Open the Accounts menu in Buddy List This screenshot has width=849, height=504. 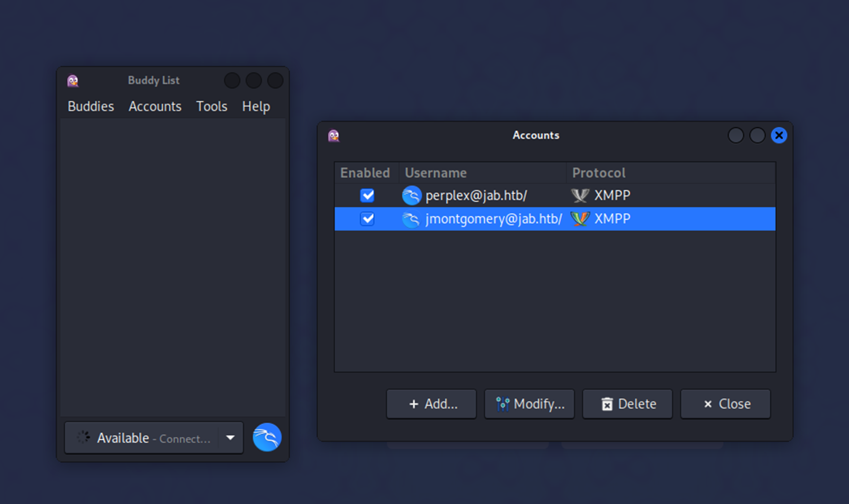point(155,106)
